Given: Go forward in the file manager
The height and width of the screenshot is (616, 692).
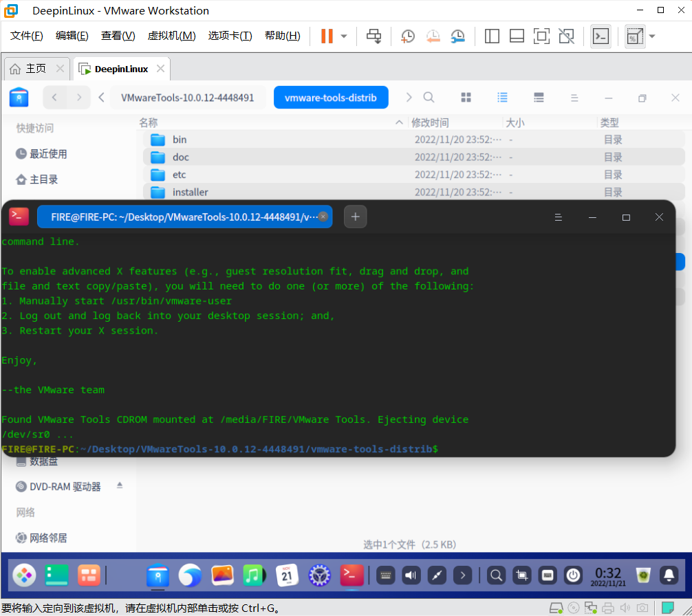Looking at the screenshot, I should pos(78,97).
